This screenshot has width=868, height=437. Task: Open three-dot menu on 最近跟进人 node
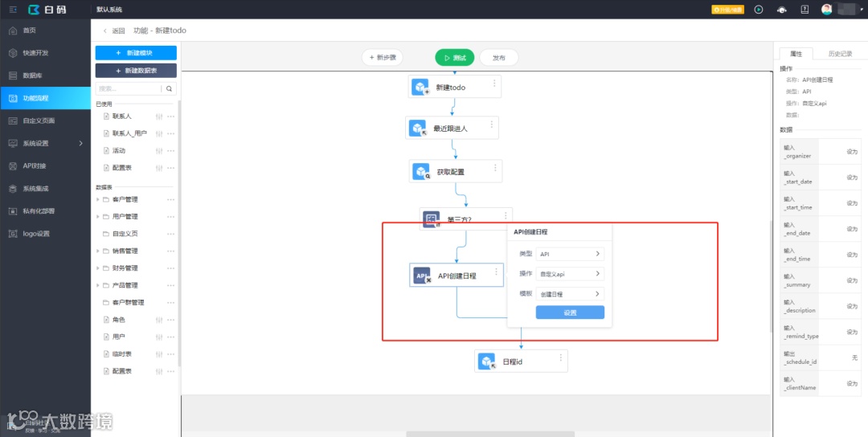click(x=492, y=124)
